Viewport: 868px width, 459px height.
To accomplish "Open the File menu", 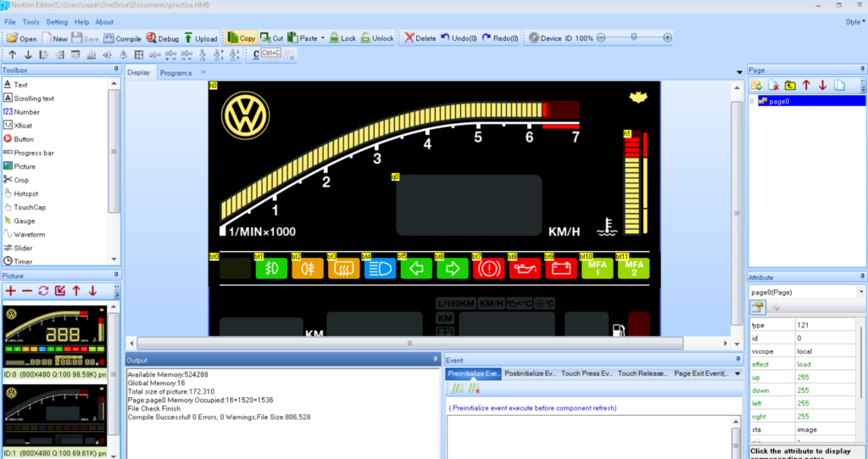I will coord(10,22).
